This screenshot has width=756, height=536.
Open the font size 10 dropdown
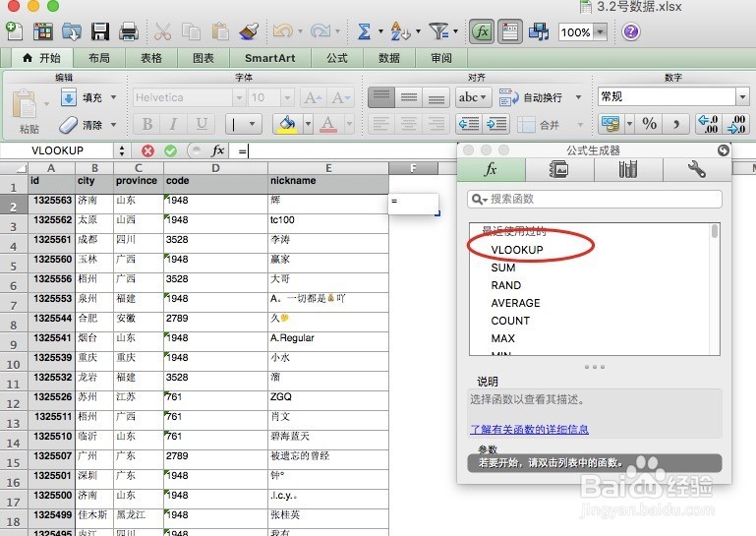pyautogui.click(x=287, y=98)
